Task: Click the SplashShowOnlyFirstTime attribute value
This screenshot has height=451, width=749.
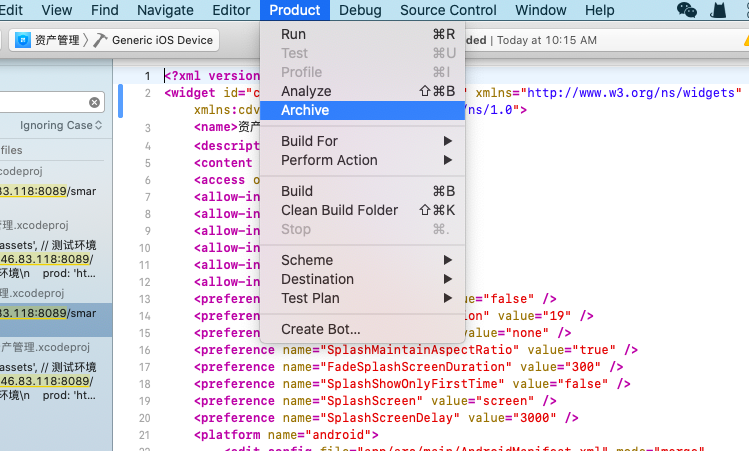Action: 412,384
